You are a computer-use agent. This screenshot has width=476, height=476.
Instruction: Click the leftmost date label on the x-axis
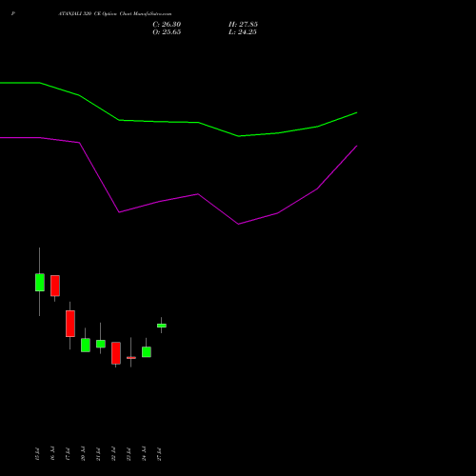click(37, 454)
